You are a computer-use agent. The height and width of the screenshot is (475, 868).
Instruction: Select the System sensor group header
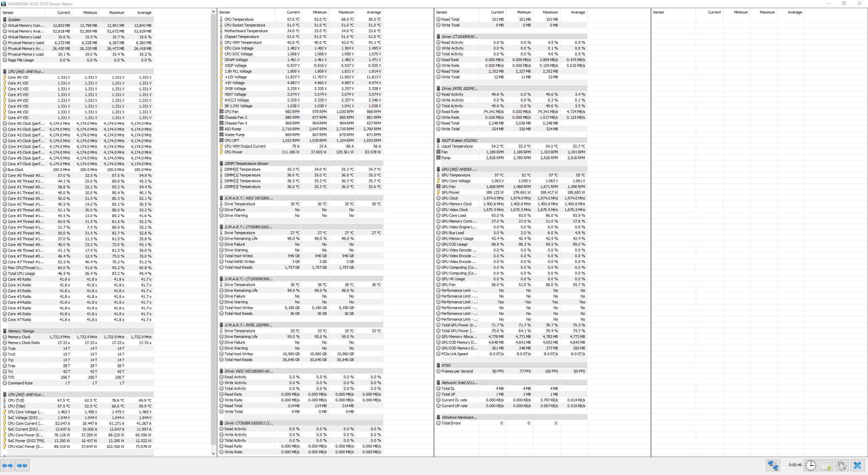pyautogui.click(x=14, y=20)
